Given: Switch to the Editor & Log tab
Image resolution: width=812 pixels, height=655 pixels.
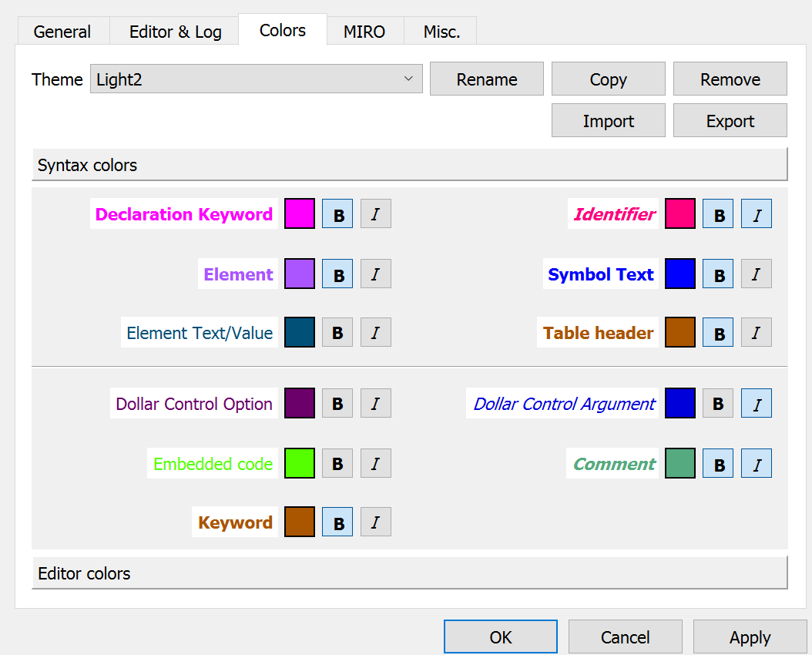Looking at the screenshot, I should click(175, 32).
